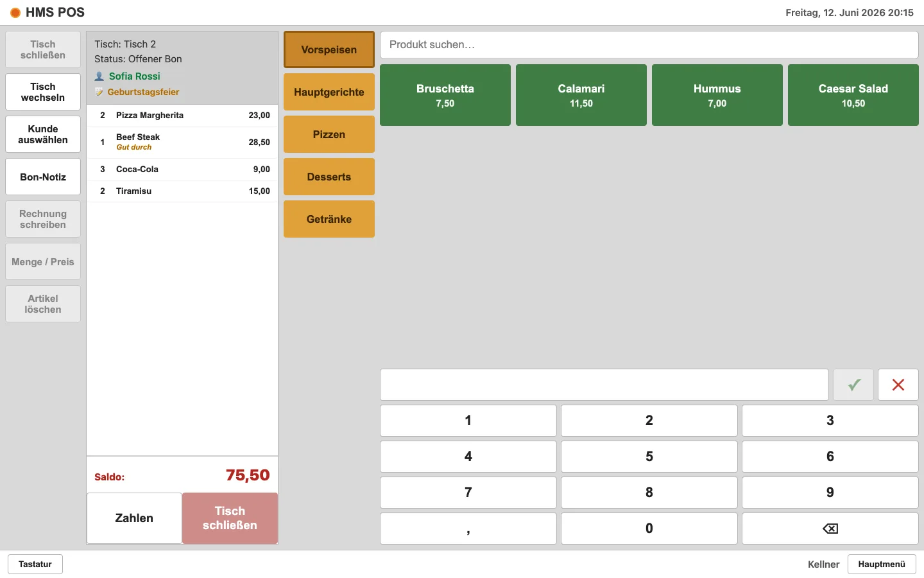Viewport: 924px width, 578px height.
Task: Open Tisch wechseln
Action: tap(43, 92)
